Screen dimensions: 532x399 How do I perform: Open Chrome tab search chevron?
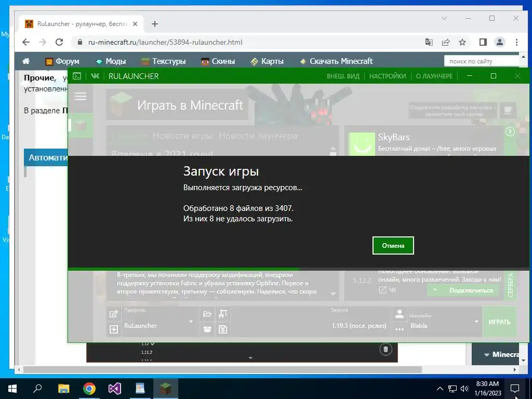click(x=444, y=18)
